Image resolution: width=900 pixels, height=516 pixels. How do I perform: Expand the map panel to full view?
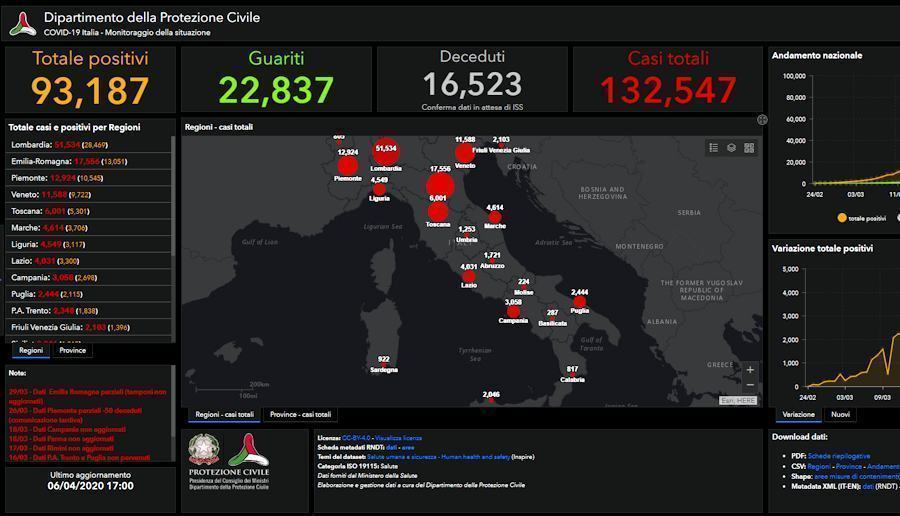pyautogui.click(x=762, y=119)
